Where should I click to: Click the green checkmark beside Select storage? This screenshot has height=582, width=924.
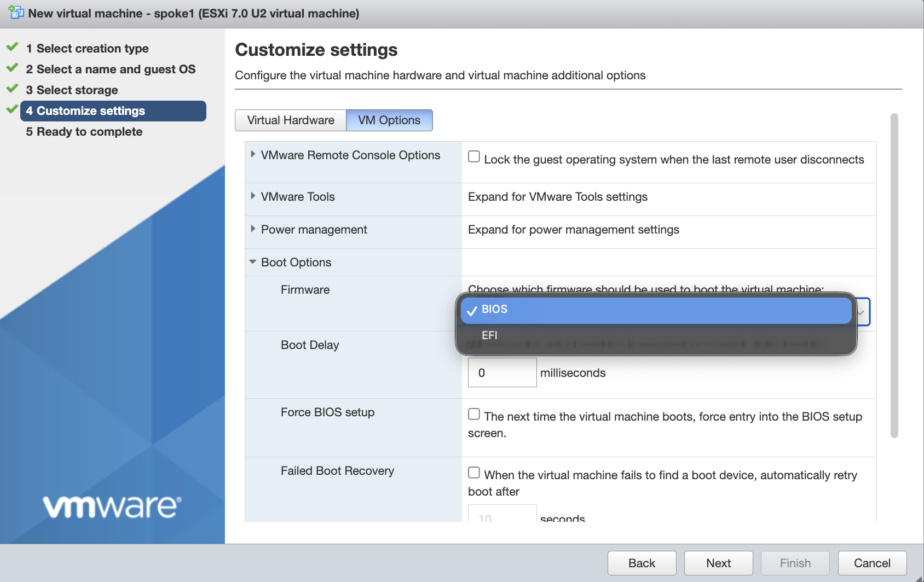click(x=12, y=89)
